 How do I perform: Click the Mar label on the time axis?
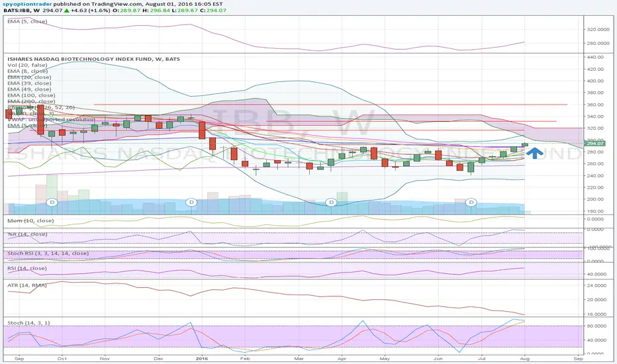299,359
